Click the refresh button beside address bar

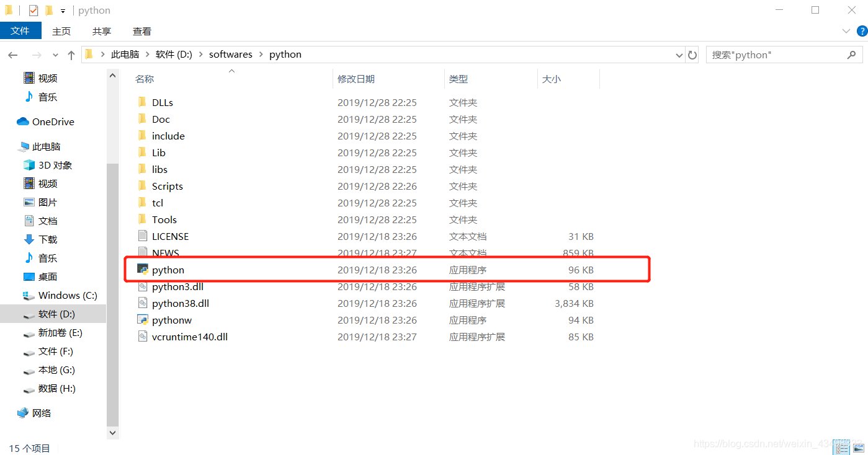693,55
